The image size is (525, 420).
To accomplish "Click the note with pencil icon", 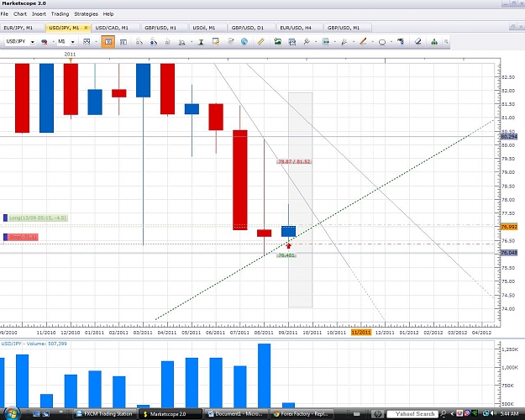I will [216, 41].
